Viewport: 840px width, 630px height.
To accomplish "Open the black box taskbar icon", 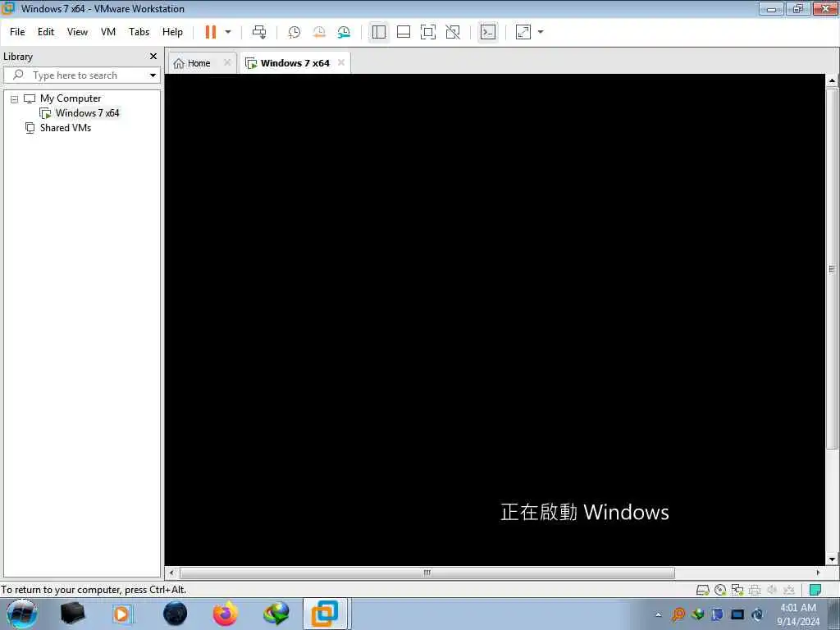I will (72, 614).
